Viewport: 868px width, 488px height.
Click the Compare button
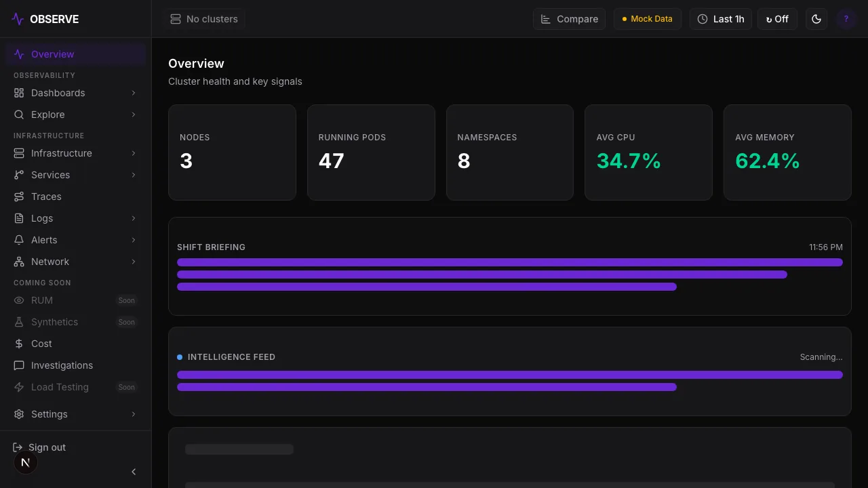pos(570,19)
